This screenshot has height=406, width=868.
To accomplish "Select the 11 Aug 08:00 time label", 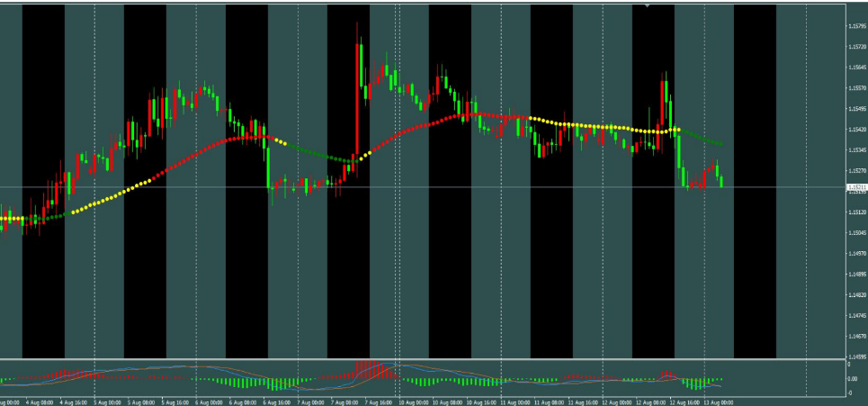I will (x=550, y=402).
